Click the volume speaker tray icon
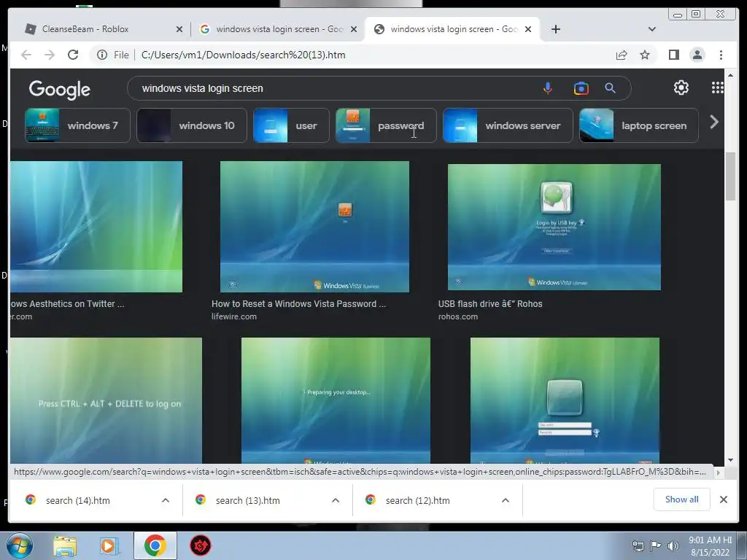The image size is (747, 560). (673, 545)
